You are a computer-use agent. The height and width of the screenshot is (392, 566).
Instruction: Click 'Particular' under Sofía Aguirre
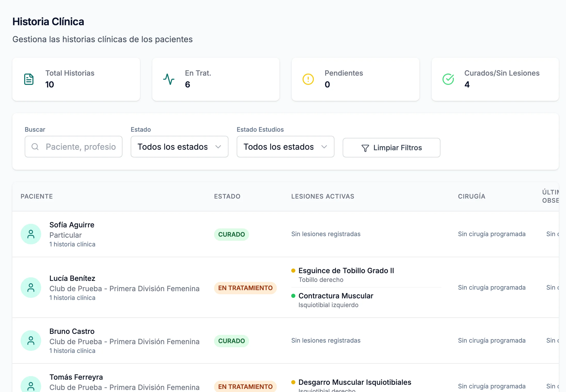point(66,235)
